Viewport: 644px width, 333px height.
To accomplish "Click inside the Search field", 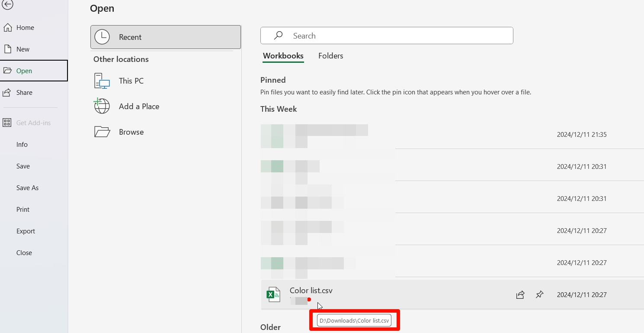I will click(387, 36).
